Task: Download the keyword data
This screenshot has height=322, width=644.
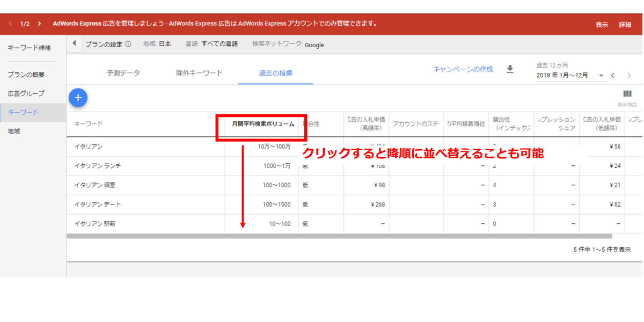Action: (x=510, y=69)
